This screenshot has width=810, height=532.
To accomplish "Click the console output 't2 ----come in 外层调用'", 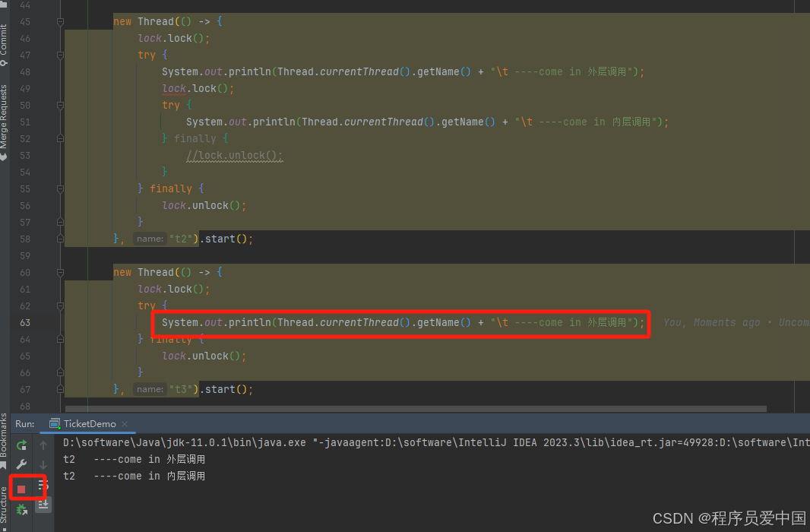I will (x=134, y=459).
